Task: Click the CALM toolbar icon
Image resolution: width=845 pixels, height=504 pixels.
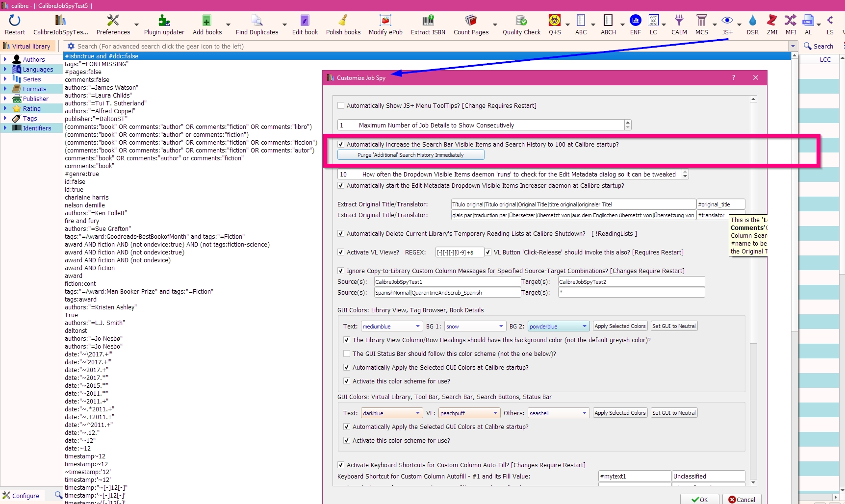Action: [679, 21]
